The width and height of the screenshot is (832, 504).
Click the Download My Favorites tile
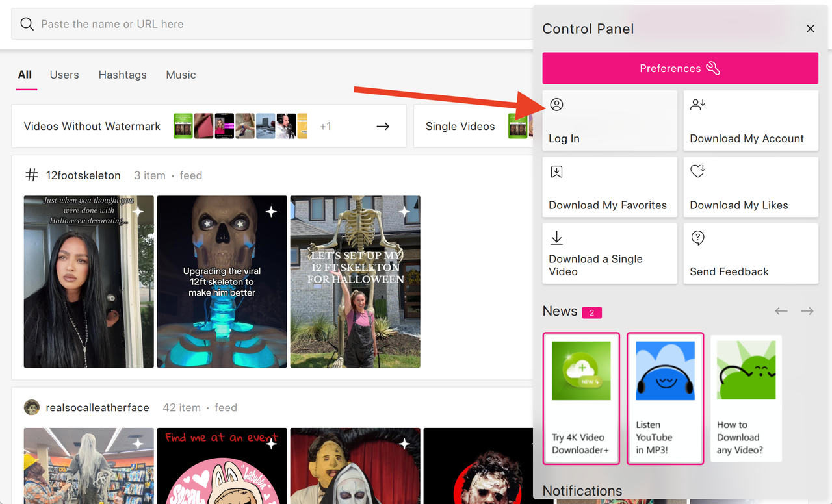pyautogui.click(x=610, y=187)
